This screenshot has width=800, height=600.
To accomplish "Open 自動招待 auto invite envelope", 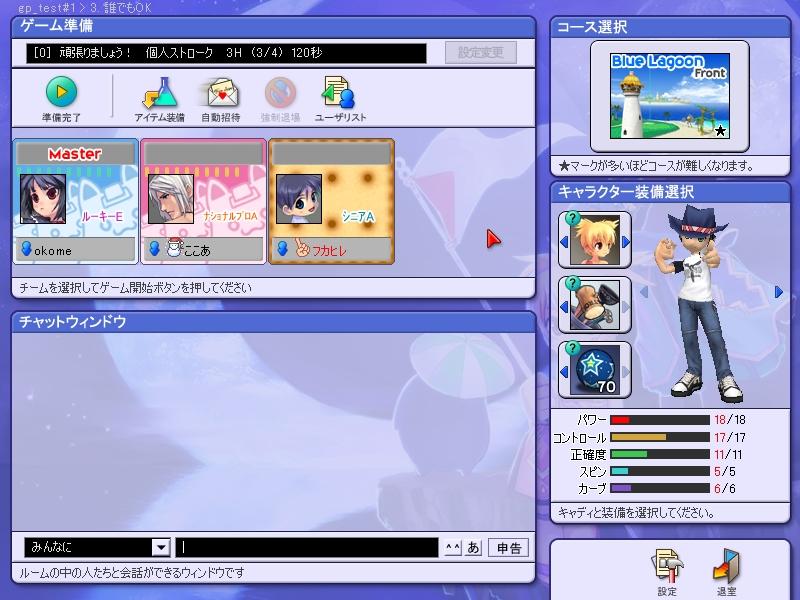I will 220,94.
